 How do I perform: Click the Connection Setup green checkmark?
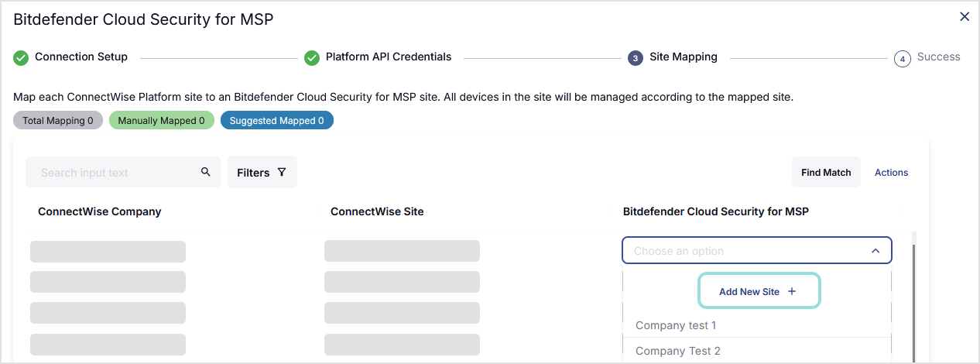click(x=21, y=57)
